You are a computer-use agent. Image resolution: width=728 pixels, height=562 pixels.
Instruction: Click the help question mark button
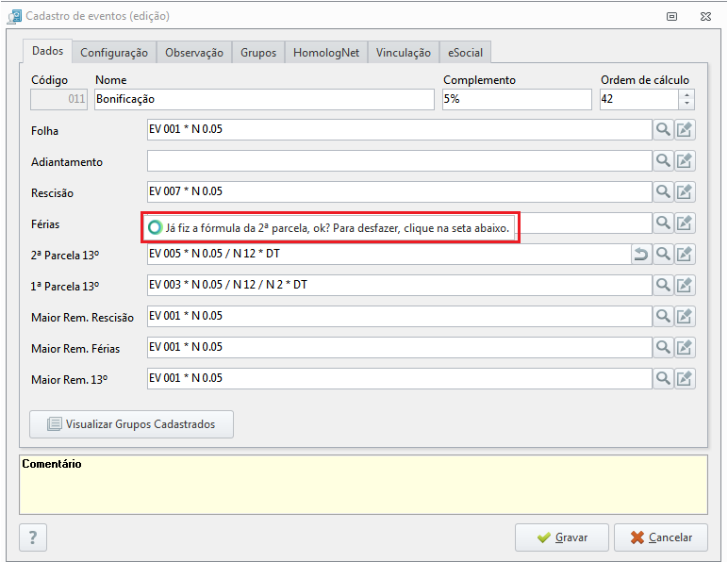point(33,537)
